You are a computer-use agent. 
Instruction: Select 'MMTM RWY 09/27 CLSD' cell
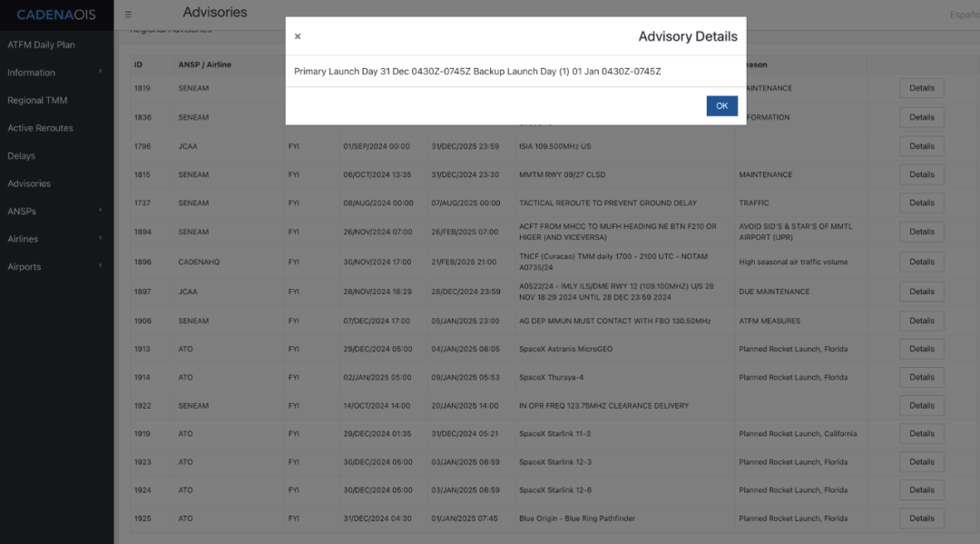[x=562, y=174]
